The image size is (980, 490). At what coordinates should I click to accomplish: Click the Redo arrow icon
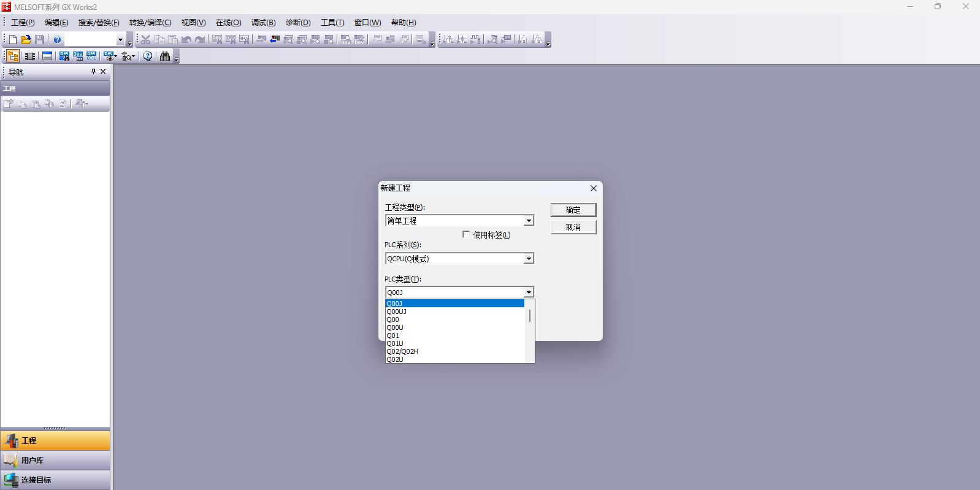[x=200, y=39]
